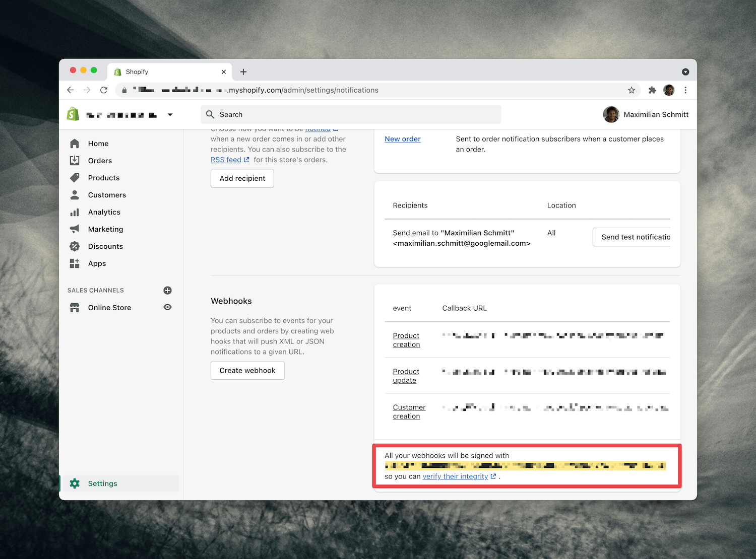The image size is (756, 559).
Task: Open a new browser tab
Action: point(243,72)
